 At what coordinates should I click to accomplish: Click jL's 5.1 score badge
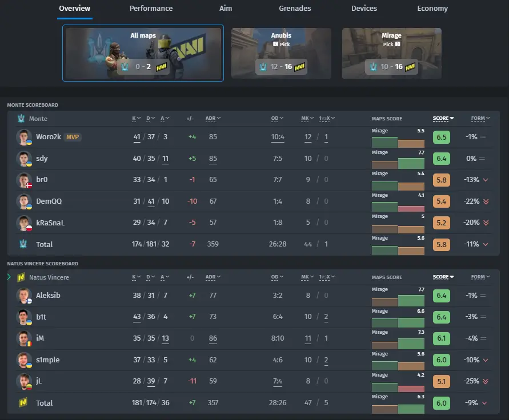(x=442, y=381)
